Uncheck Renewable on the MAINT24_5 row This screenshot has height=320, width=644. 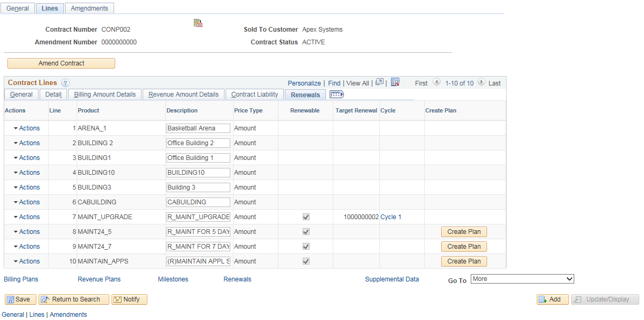[305, 231]
